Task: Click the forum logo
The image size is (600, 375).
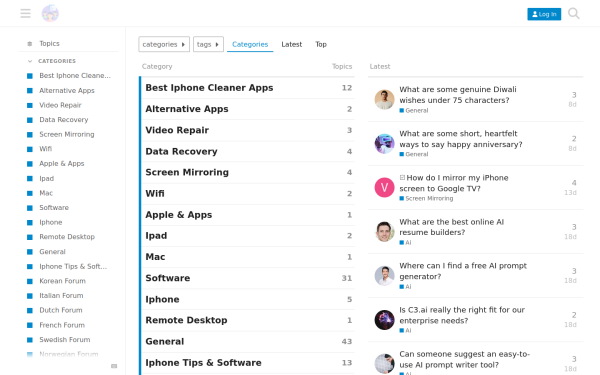Action: [50, 14]
